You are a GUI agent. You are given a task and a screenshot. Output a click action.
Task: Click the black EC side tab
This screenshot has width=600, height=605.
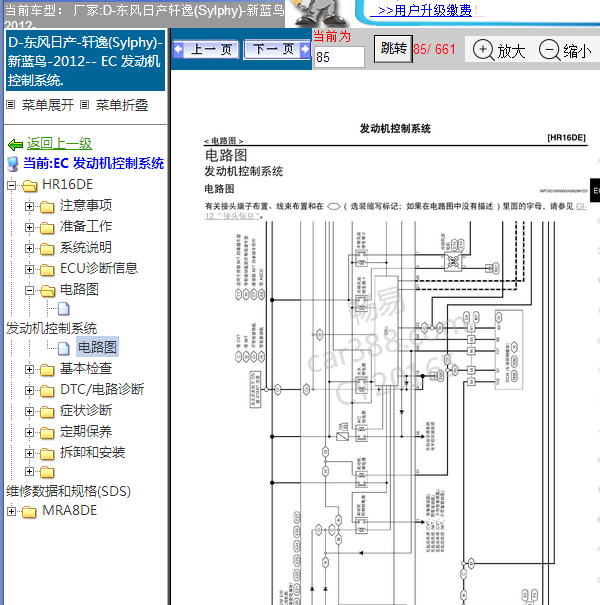[x=595, y=190]
